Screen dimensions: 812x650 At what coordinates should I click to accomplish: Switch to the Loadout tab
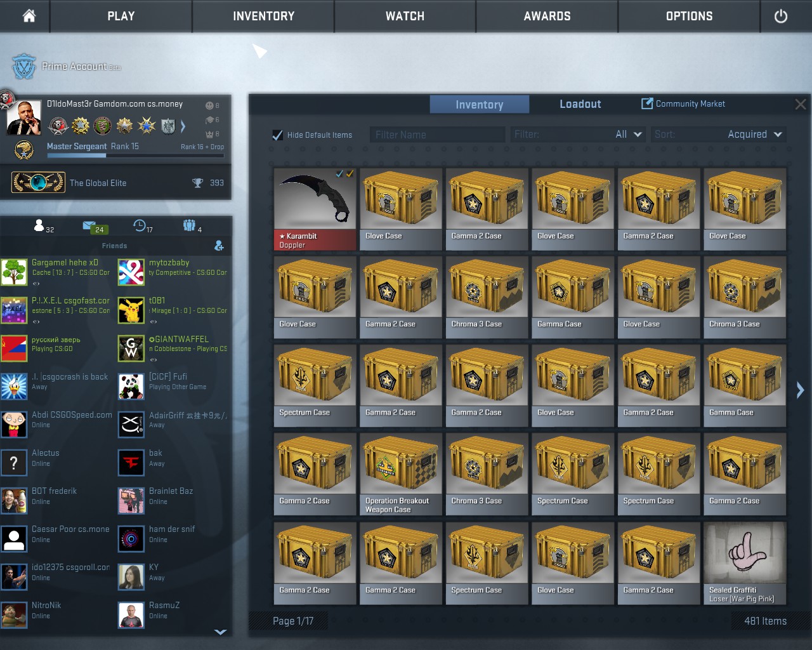pyautogui.click(x=580, y=104)
